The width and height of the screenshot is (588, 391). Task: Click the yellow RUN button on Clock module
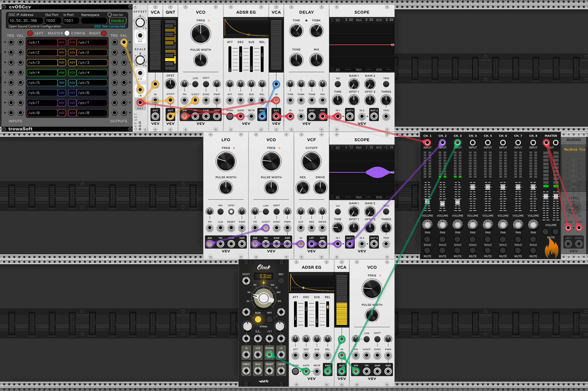(x=258, y=319)
